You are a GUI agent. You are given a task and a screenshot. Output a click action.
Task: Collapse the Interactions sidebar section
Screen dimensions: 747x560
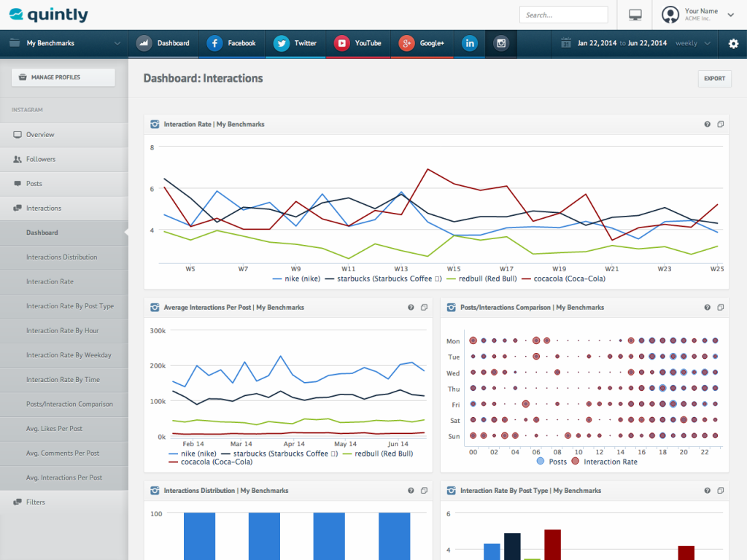click(64, 208)
